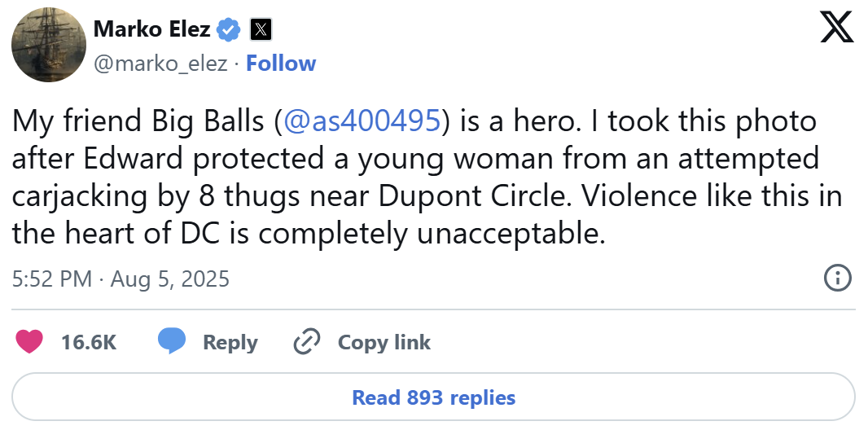868x430 pixels.
Task: Open the Twitter info circle icon
Action: pos(837,278)
